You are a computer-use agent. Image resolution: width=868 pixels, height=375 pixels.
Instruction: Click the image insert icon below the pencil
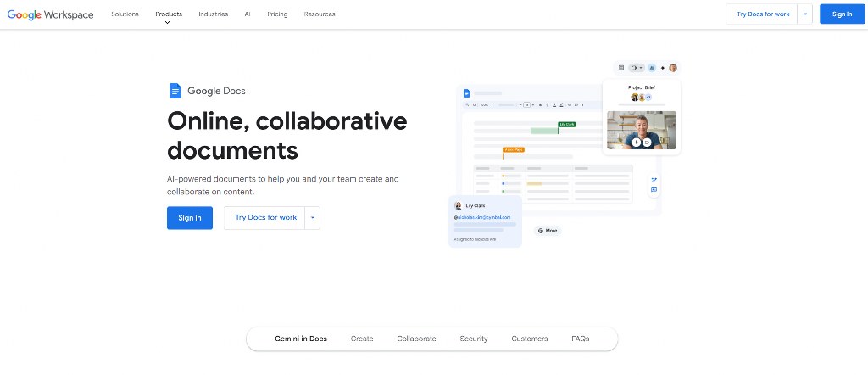[654, 189]
